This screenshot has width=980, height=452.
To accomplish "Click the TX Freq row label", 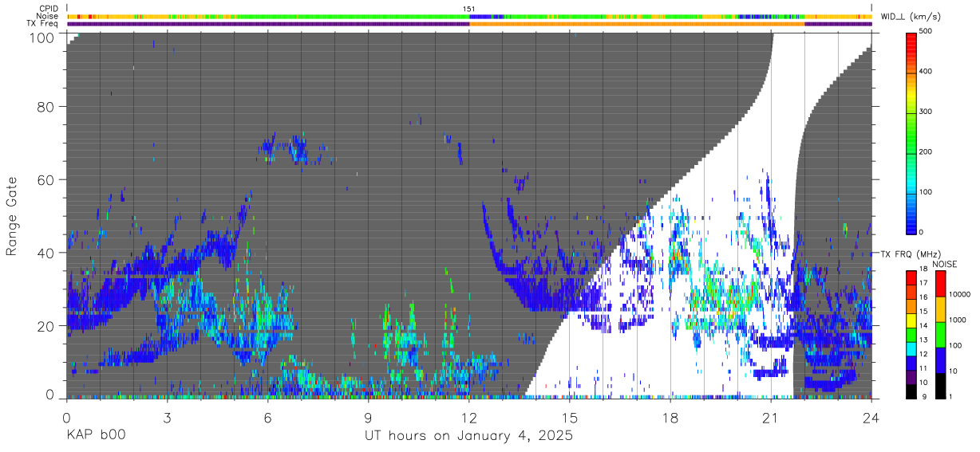I will click(x=42, y=24).
